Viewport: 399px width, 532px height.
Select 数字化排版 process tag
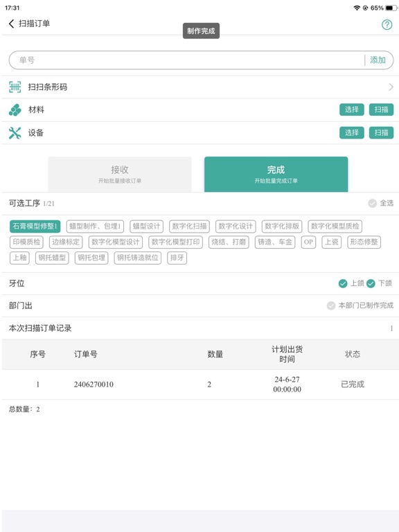click(282, 227)
